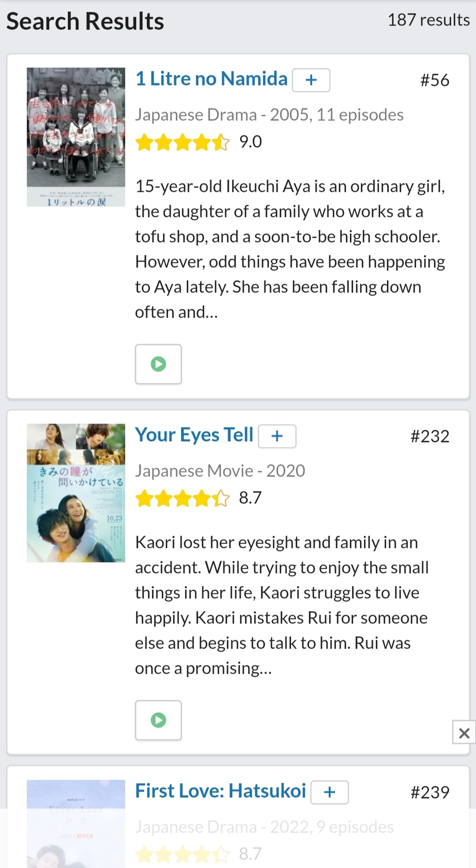Go to the First Love: Hatsukoi page
Viewport: 476px width, 868px height.
pos(220,791)
